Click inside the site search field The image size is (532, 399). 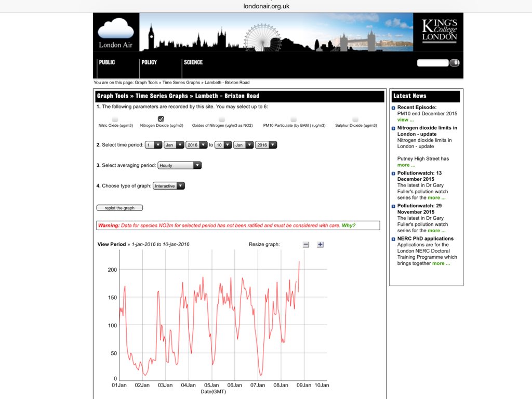pyautogui.click(x=433, y=62)
